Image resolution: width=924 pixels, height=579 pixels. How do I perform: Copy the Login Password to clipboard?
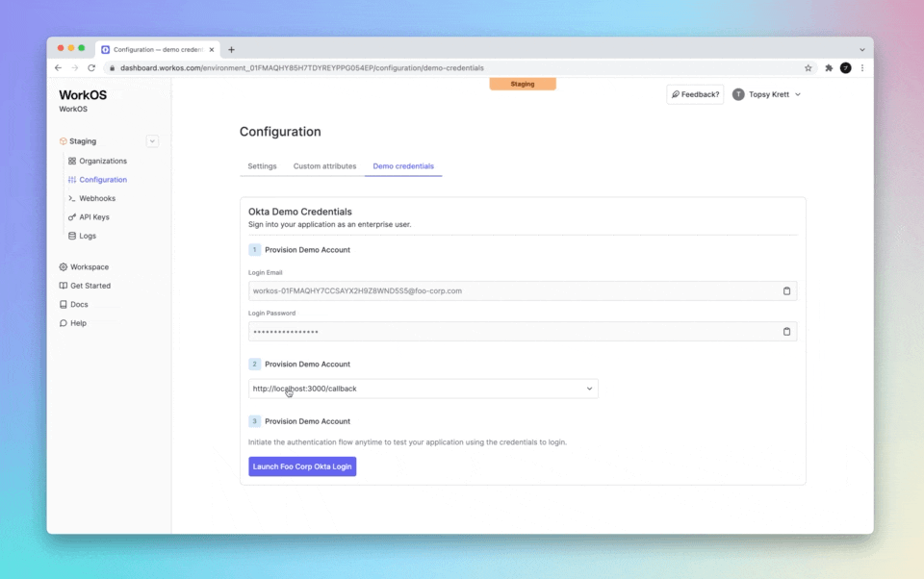[786, 332]
